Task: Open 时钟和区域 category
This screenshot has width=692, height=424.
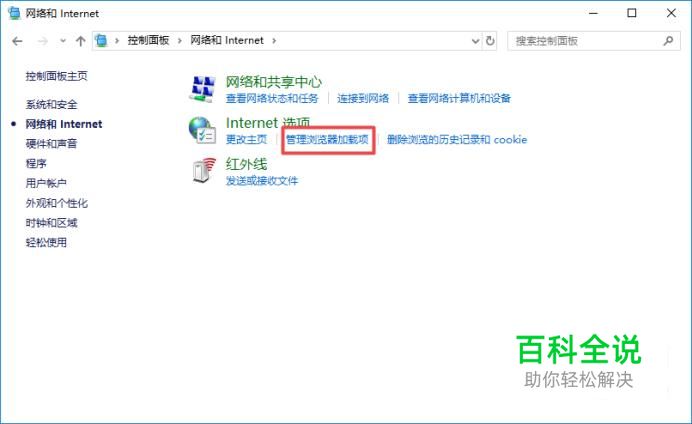Action: click(52, 223)
